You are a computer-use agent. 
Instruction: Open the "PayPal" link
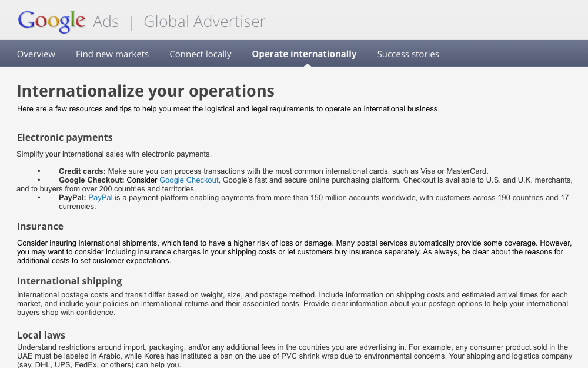click(x=100, y=197)
